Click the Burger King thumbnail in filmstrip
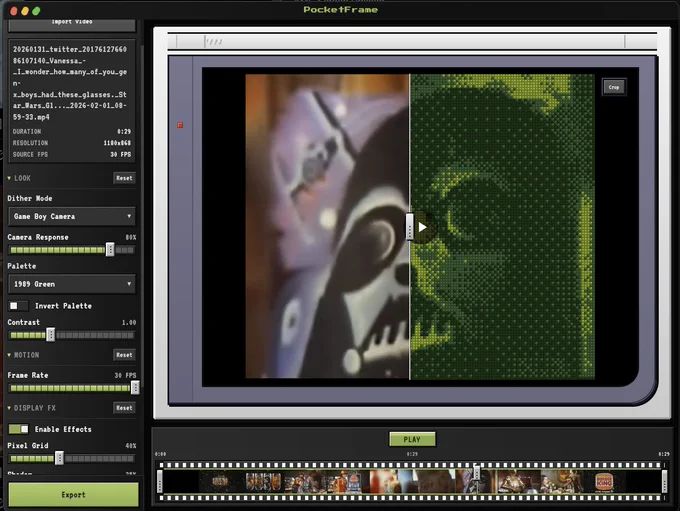Viewport: 680px width, 511px height. point(604,482)
